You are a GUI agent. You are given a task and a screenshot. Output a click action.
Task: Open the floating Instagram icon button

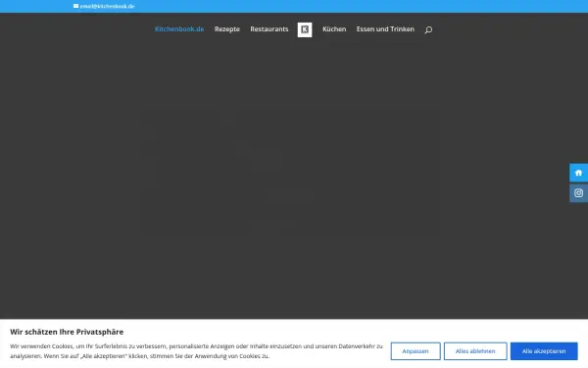coord(578,193)
